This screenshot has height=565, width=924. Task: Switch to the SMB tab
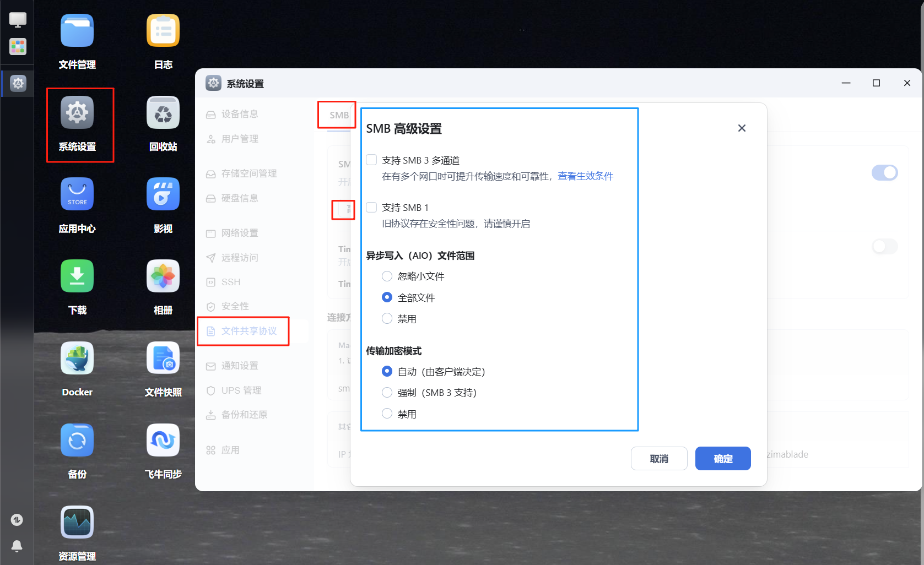click(339, 115)
